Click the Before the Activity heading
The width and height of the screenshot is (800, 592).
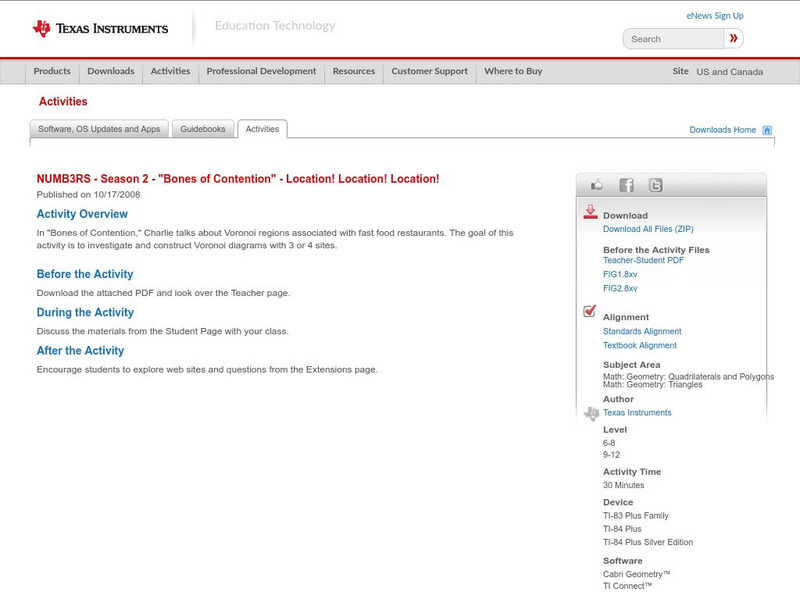pyautogui.click(x=85, y=274)
